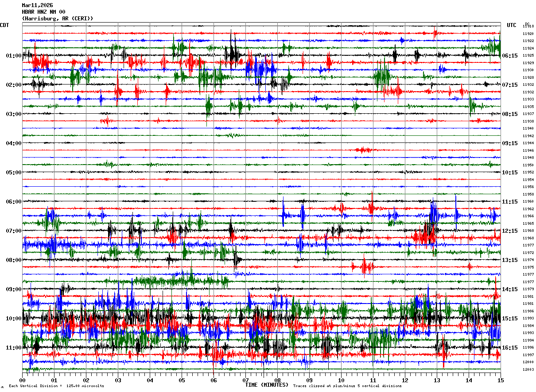Viewport: 536px width, 392px height.
Task: Select minute tick label 12 on bottom axis
Action: pyautogui.click(x=405, y=380)
